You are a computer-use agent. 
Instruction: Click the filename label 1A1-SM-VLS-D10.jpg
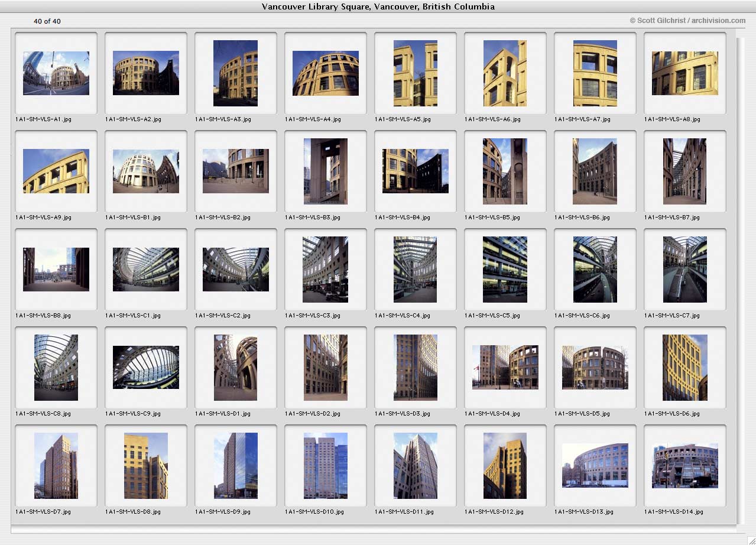point(314,512)
